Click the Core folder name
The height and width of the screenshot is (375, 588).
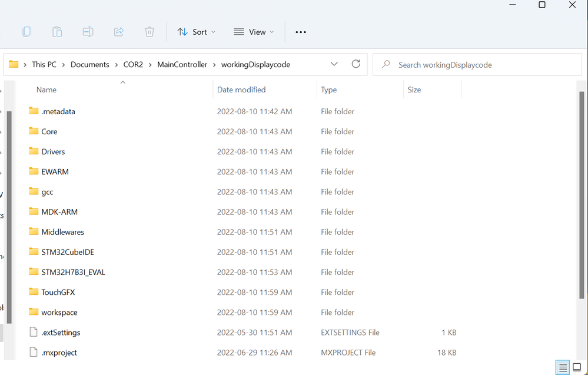click(x=49, y=132)
